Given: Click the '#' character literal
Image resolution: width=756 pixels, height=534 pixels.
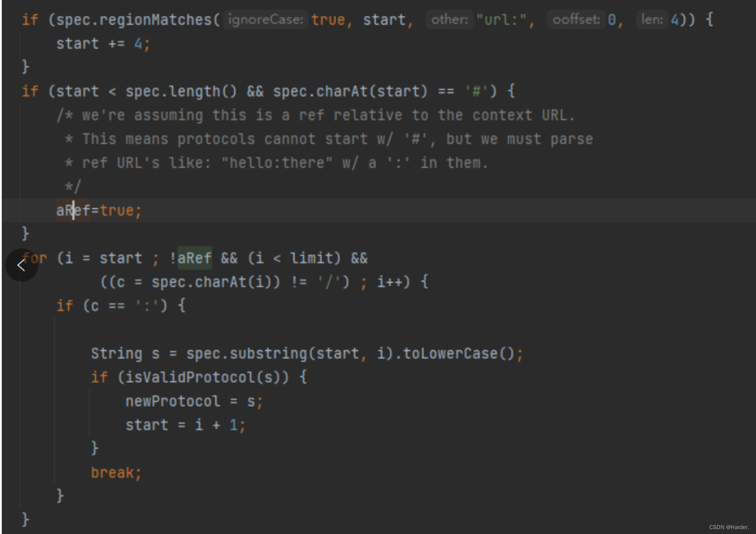Looking at the screenshot, I should tap(476, 91).
